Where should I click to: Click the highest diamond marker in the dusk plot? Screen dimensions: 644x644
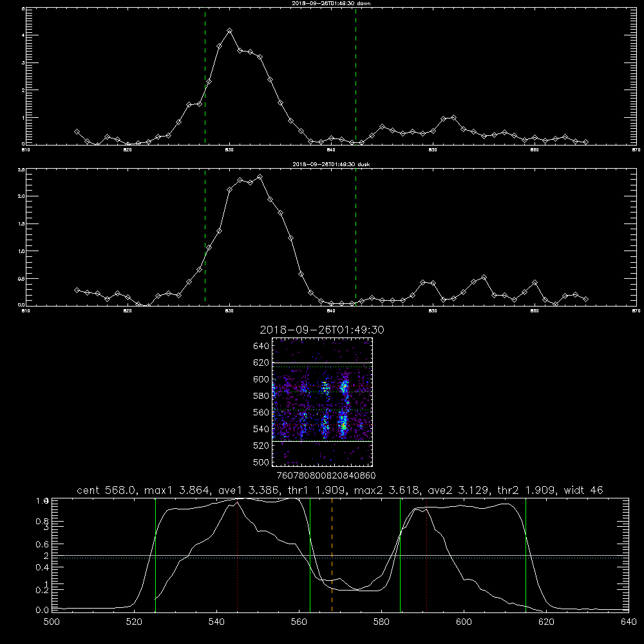[x=260, y=177]
